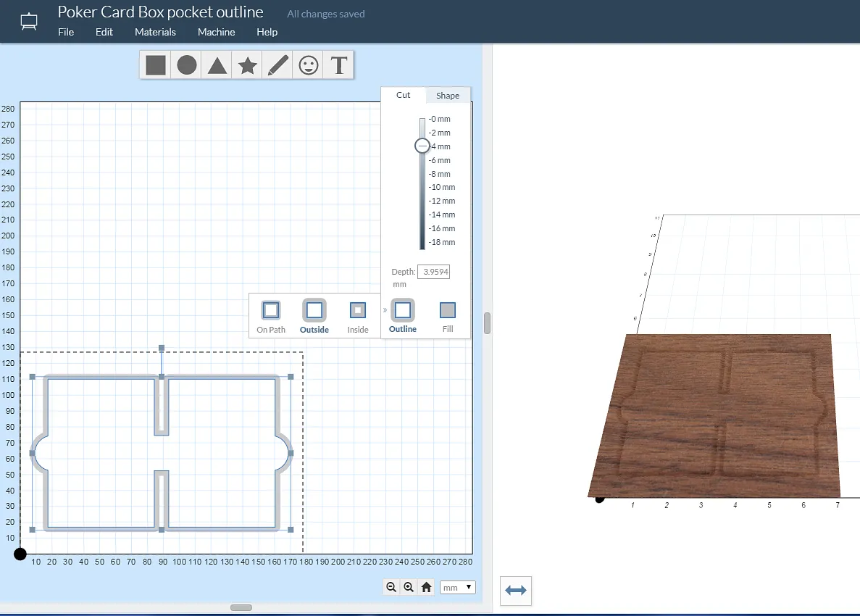This screenshot has height=616, width=860.
Task: Reset view with home button
Action: point(427,588)
